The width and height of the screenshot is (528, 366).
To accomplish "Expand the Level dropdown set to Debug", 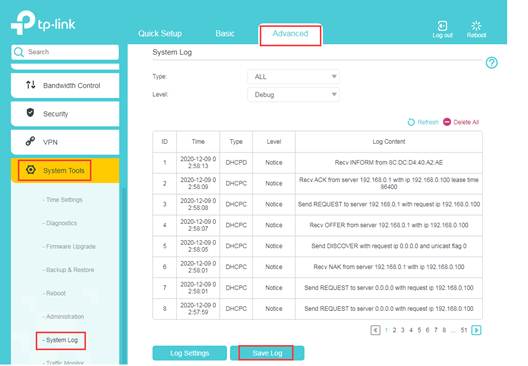I will 293,95.
